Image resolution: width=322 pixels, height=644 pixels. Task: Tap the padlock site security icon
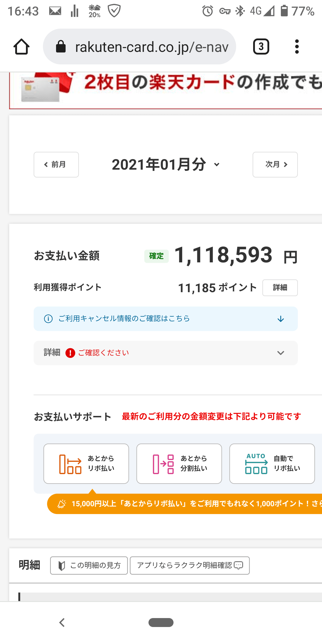coord(61,47)
